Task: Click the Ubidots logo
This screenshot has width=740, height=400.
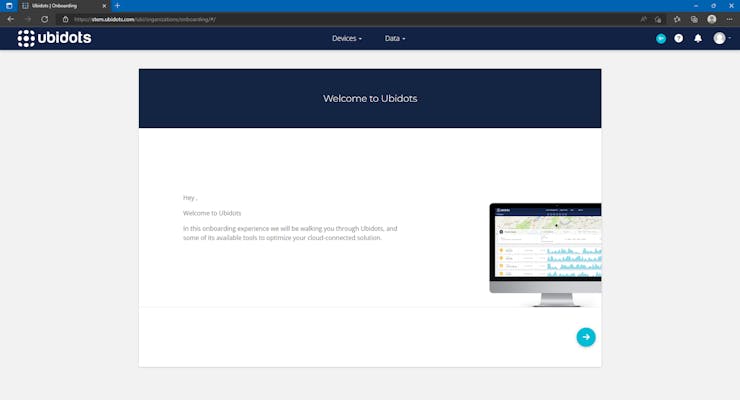Action: (x=54, y=38)
